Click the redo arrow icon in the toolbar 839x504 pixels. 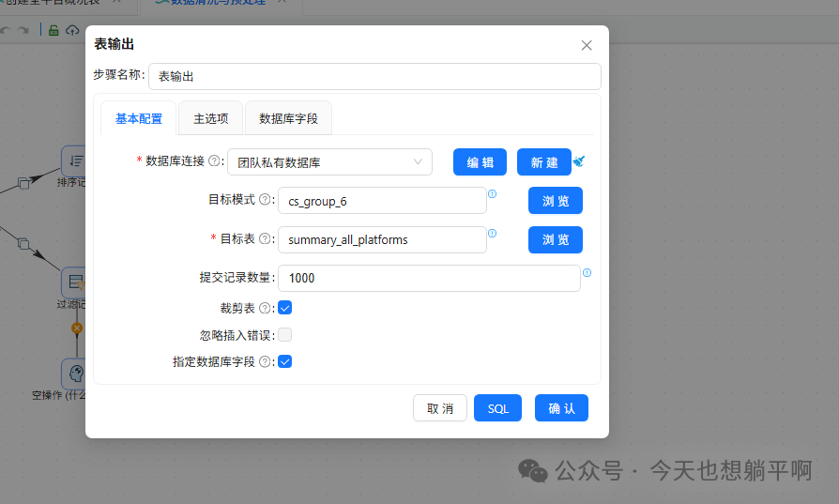click(x=23, y=30)
